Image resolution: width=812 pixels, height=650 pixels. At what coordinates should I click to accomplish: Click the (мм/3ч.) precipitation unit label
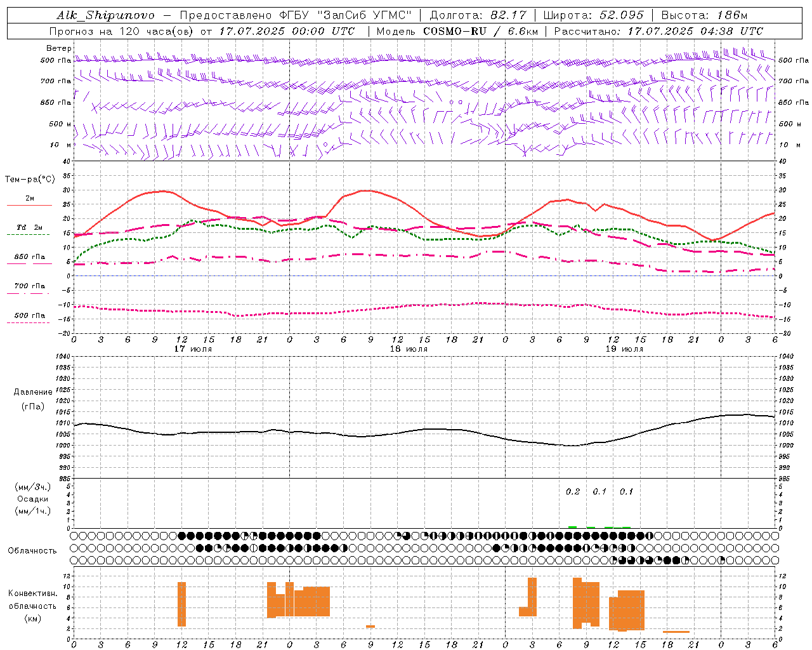pyautogui.click(x=33, y=487)
